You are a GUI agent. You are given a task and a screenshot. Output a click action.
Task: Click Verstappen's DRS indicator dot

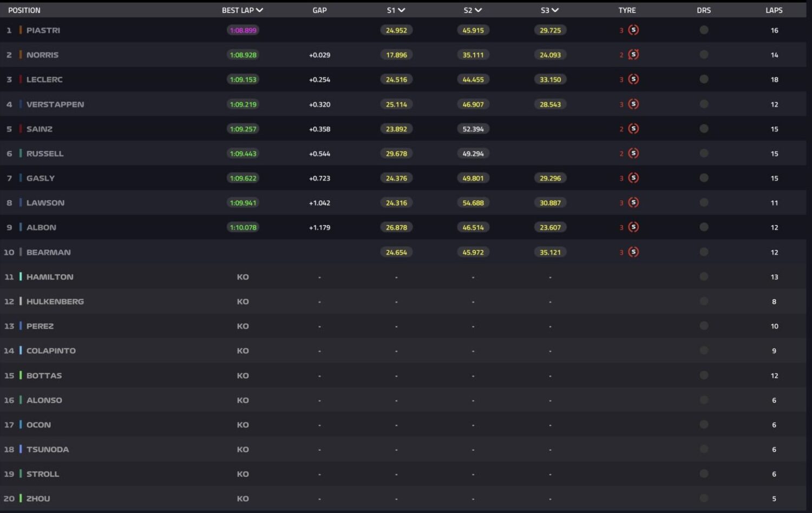point(704,104)
